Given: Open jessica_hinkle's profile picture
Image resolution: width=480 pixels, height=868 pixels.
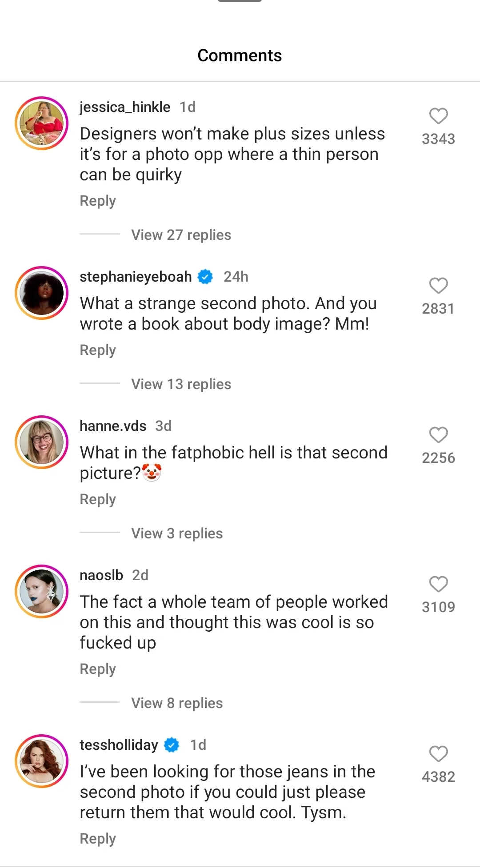Looking at the screenshot, I should (x=42, y=123).
